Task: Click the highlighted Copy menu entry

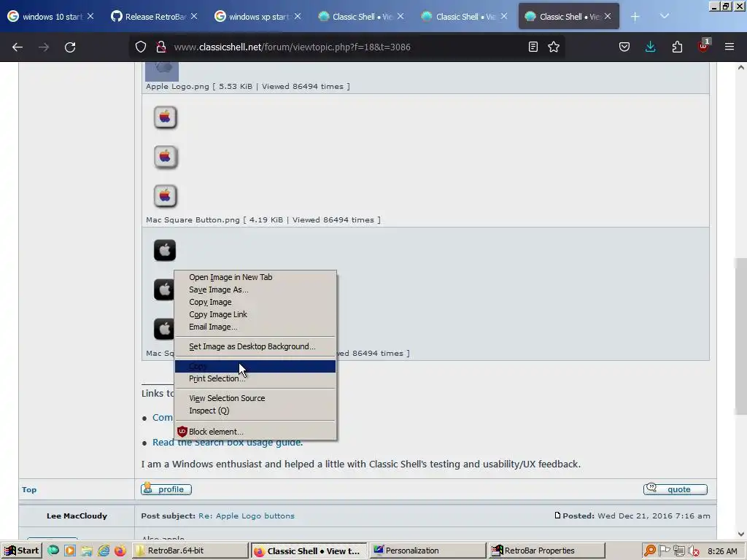Action: (255, 366)
